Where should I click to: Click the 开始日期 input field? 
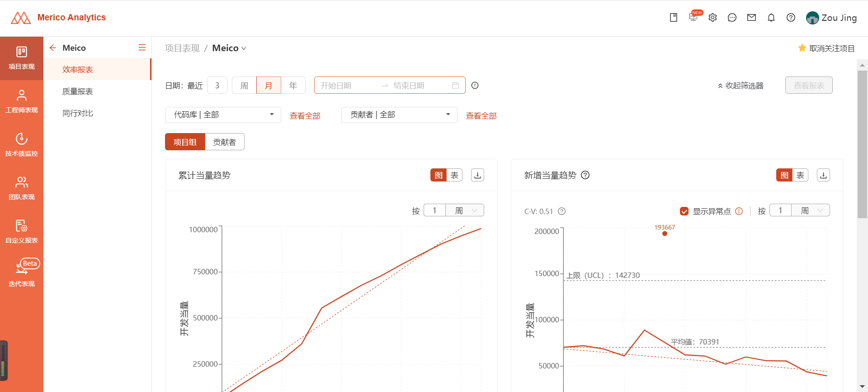click(347, 86)
